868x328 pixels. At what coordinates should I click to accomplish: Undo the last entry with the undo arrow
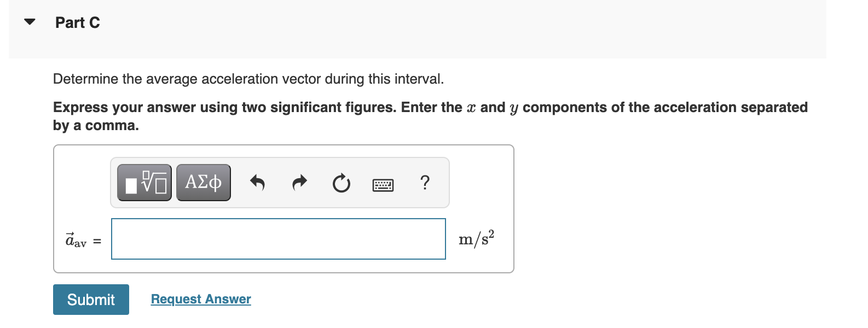coord(257,182)
